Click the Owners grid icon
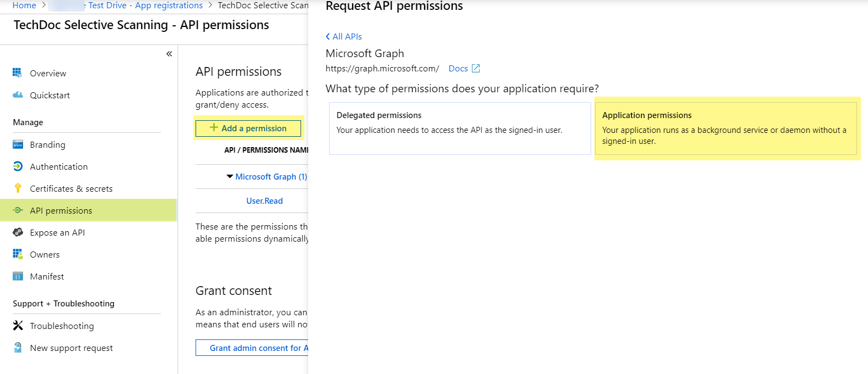This screenshot has width=868, height=374. pos(18,254)
